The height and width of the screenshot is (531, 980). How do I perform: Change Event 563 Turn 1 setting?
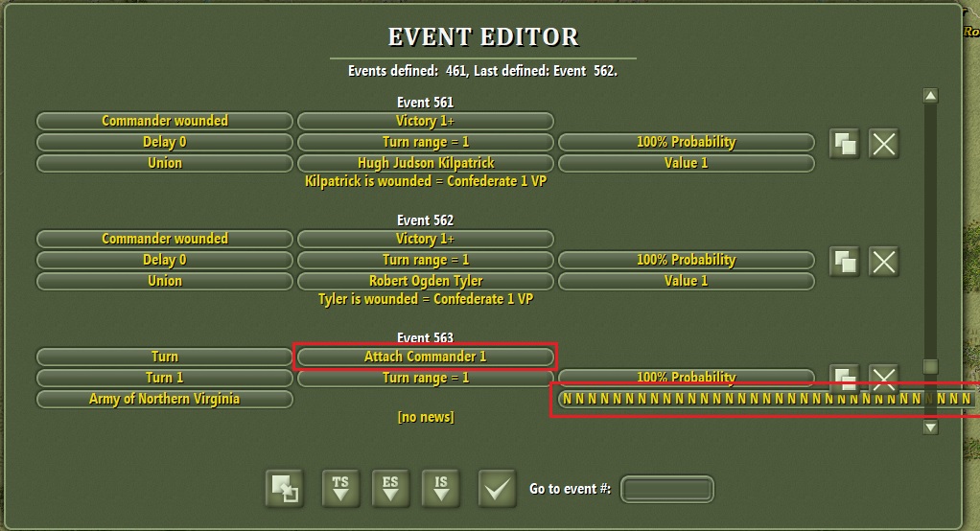pyautogui.click(x=164, y=378)
